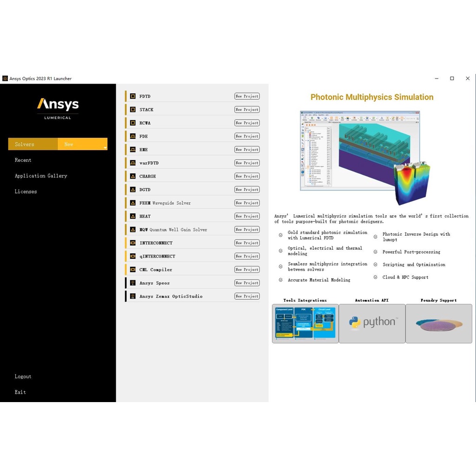Maximize the Ansys Optics Launcher window
This screenshot has height=476, width=476.
pyautogui.click(x=452, y=78)
